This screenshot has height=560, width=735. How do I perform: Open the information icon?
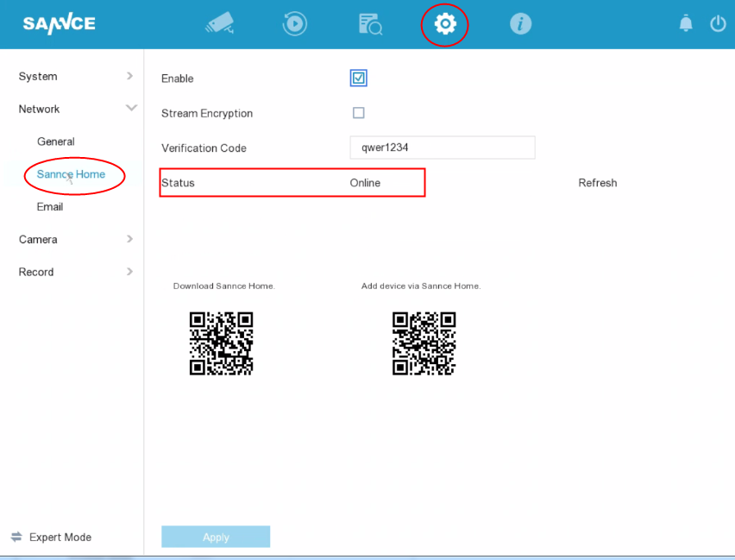tap(520, 23)
